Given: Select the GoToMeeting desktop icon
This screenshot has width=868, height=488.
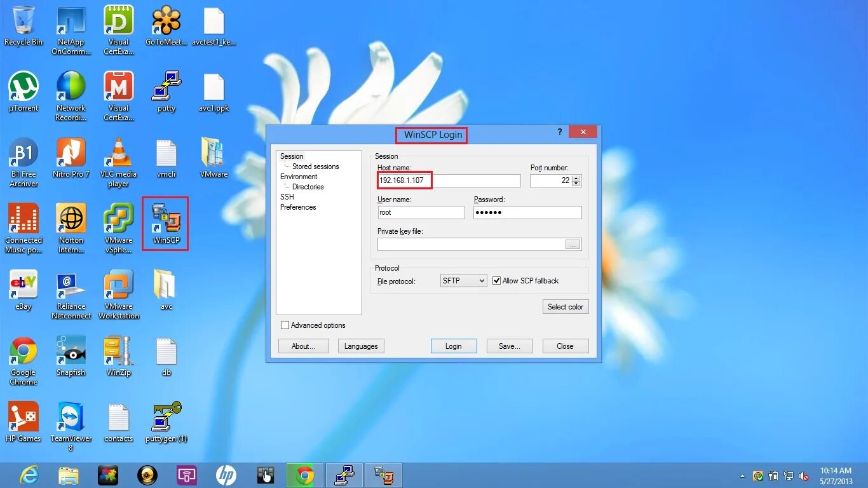Looking at the screenshot, I should 166,26.
